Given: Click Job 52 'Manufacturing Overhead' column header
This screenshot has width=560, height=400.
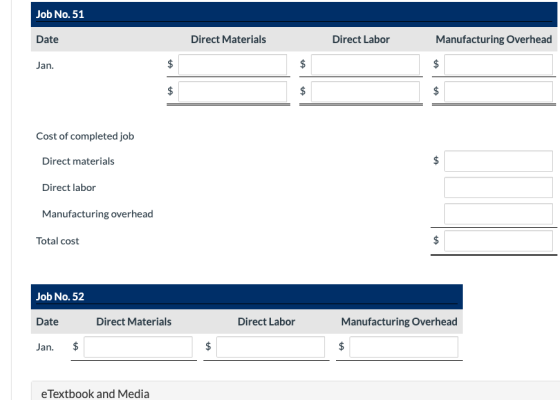Looking at the screenshot, I should (x=399, y=322).
